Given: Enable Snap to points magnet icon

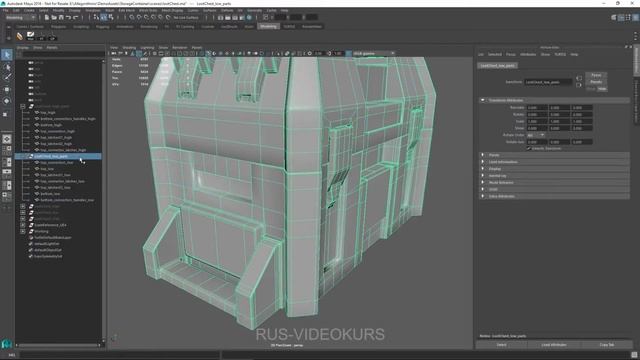Looking at the screenshot, I should 146,18.
